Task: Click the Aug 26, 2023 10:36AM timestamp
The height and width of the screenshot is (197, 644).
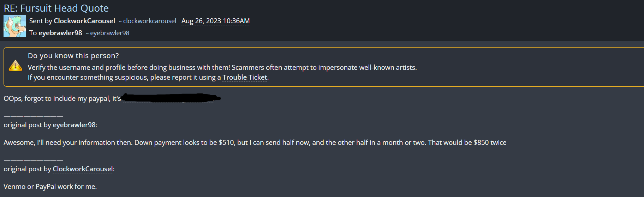Action: point(215,21)
